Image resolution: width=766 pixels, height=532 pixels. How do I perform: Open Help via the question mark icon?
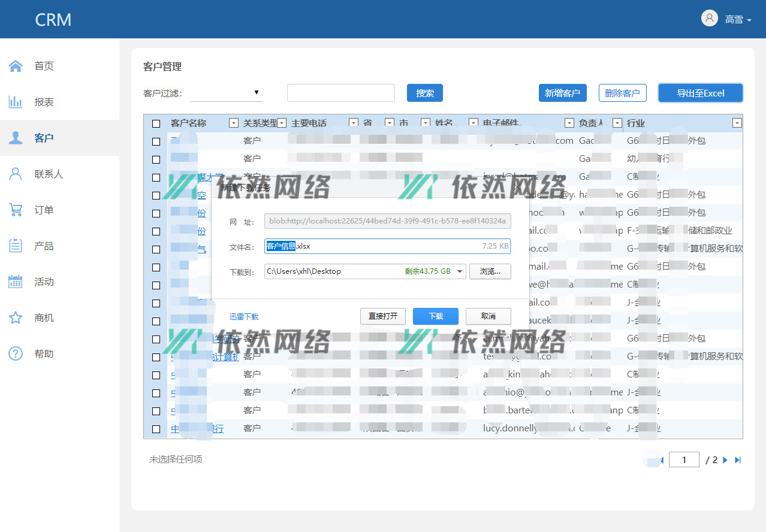pos(16,353)
